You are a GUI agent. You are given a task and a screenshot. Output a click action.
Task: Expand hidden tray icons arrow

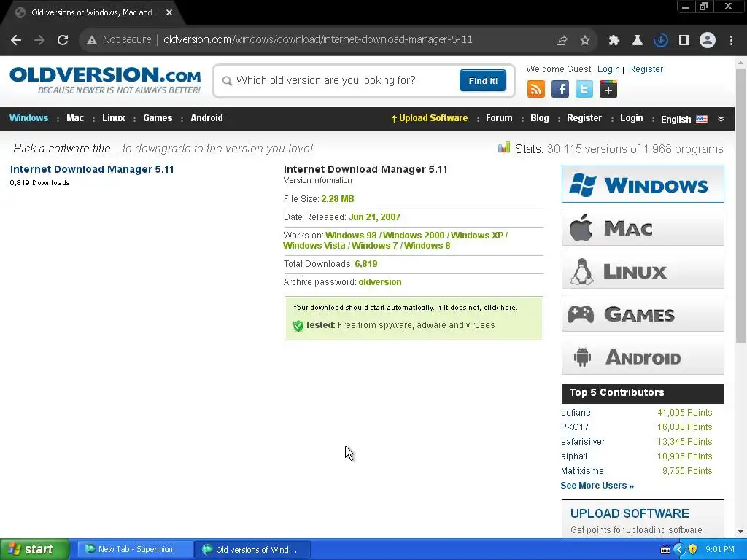(x=679, y=550)
